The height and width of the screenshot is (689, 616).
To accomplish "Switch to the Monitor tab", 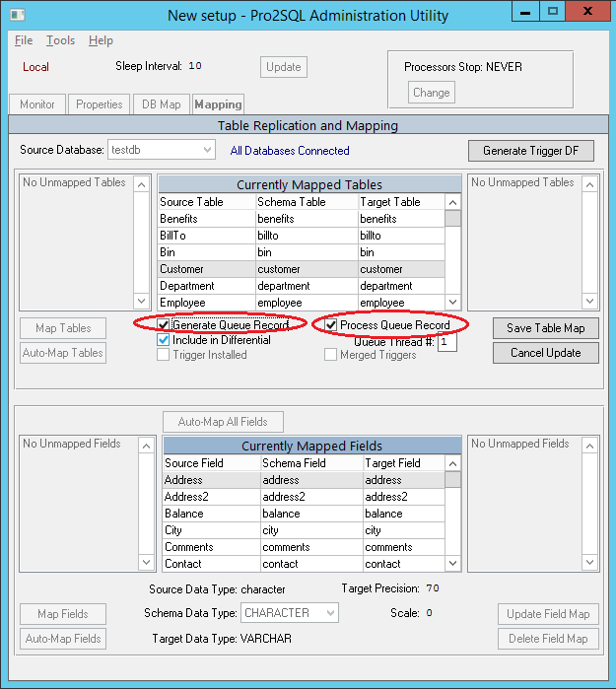I will coord(37,104).
